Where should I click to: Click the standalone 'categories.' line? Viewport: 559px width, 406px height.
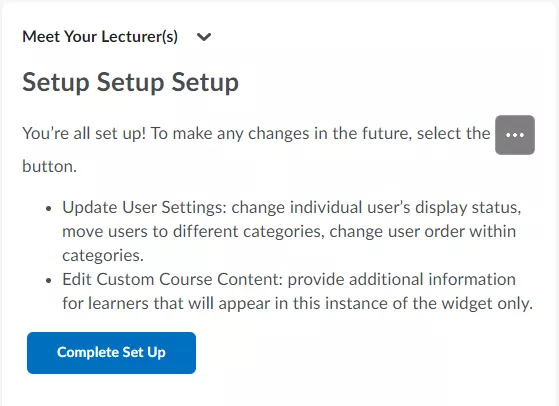103,256
